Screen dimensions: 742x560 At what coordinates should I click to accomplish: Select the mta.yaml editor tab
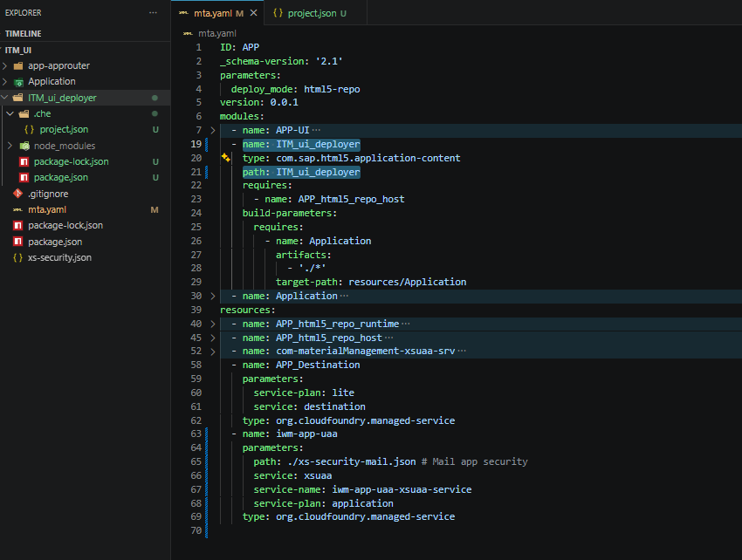tap(217, 13)
